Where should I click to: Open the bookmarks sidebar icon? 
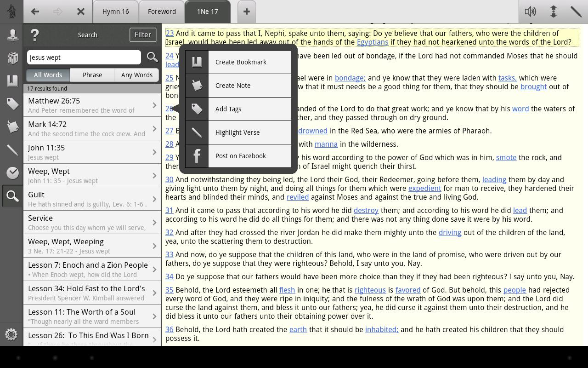pyautogui.click(x=12, y=81)
